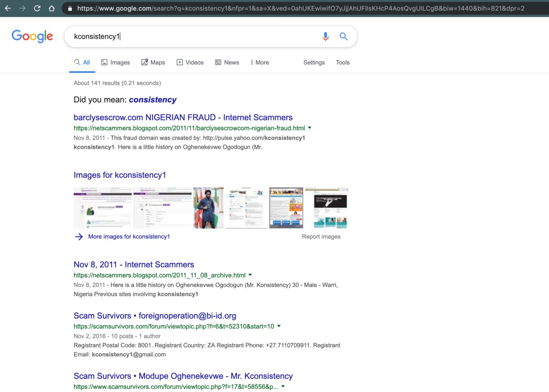Click the browser forward arrow
The height and width of the screenshot is (392, 549).
coord(22,8)
